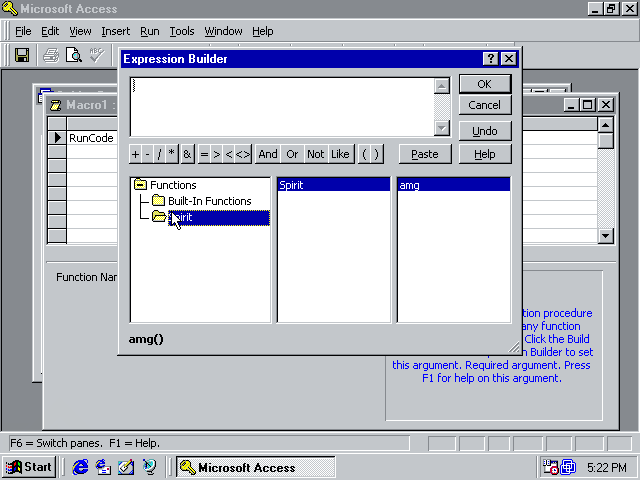The image size is (640, 480).
Task: Click the View Channels quick launch icon
Action: (x=149, y=467)
